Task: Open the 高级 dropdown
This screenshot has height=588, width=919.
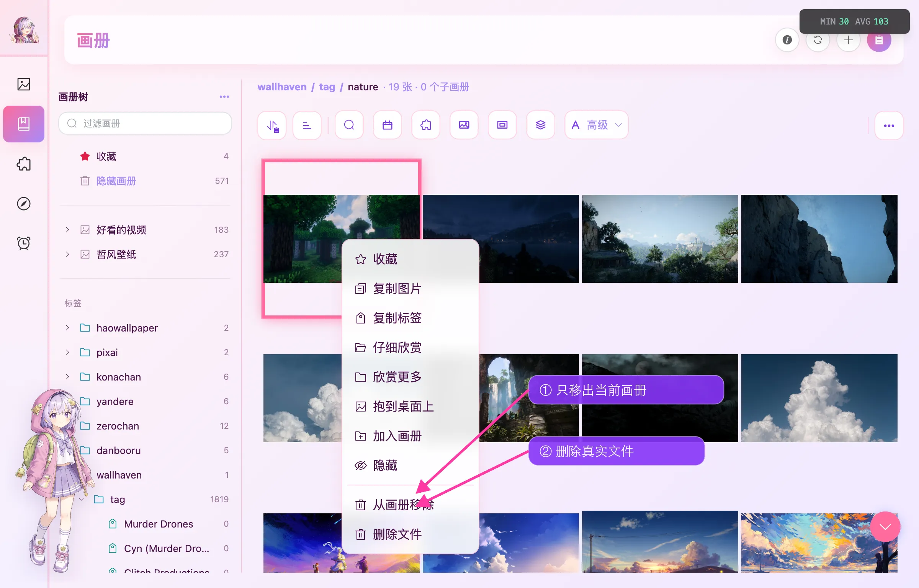Action: (597, 125)
